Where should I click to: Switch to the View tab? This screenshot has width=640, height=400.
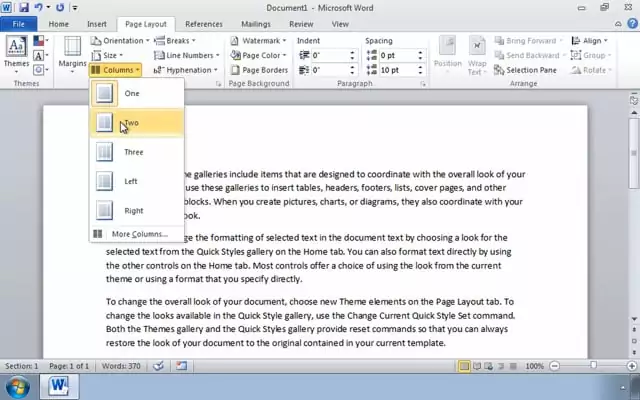point(340,24)
